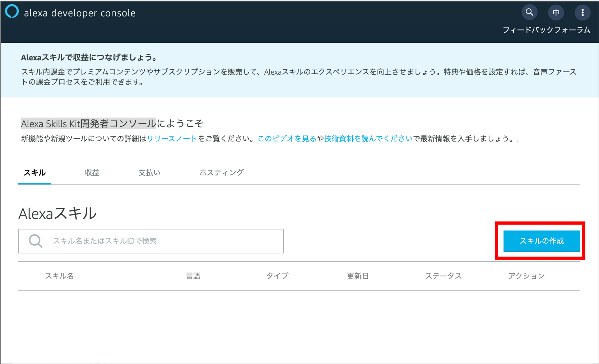Click the このビデオを見る link
The image size is (599, 364).
(287, 139)
